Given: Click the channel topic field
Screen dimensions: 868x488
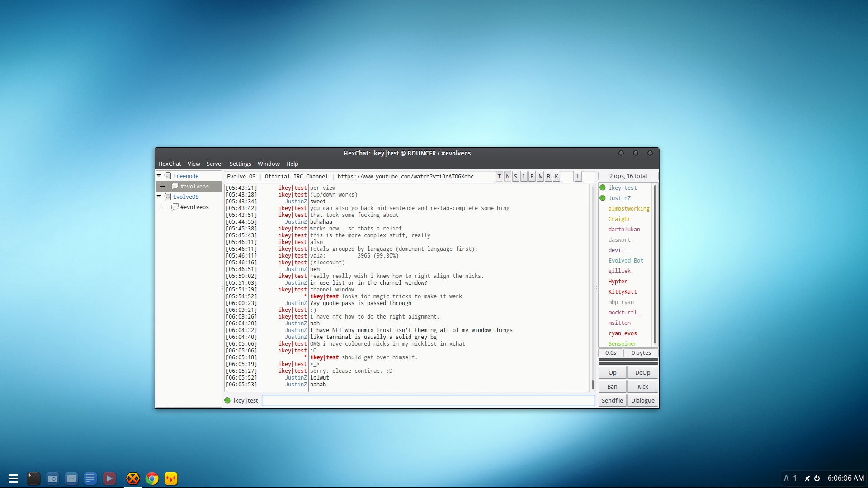Looking at the screenshot, I should coord(359,176).
